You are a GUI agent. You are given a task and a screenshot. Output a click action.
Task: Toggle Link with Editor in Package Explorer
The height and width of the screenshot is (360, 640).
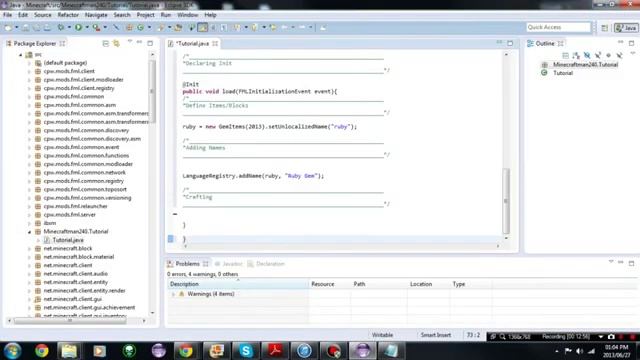(116, 43)
